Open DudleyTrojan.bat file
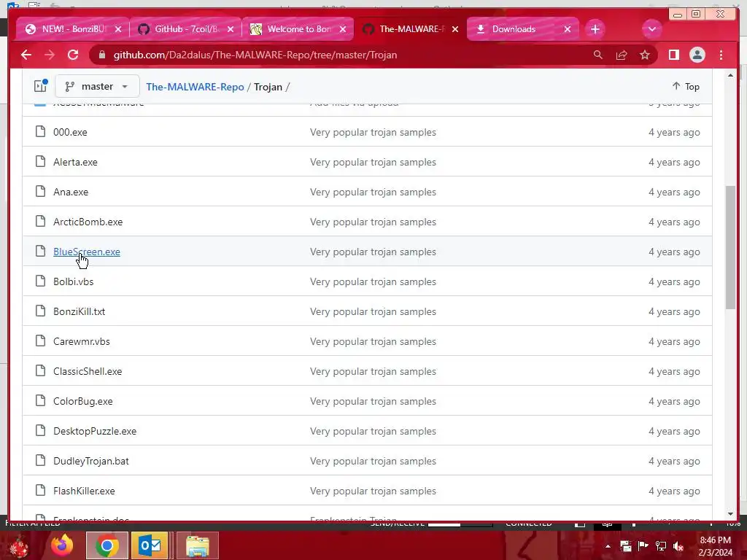Screen dimensions: 747x560 coord(91,462)
